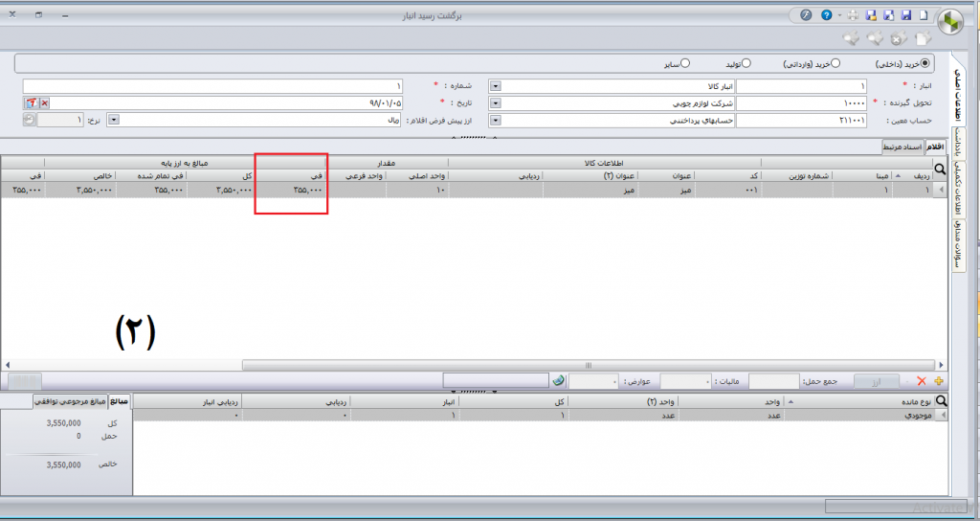Viewport: 980px width, 521px height.
Task: Click the ارز button
Action: [x=877, y=381]
